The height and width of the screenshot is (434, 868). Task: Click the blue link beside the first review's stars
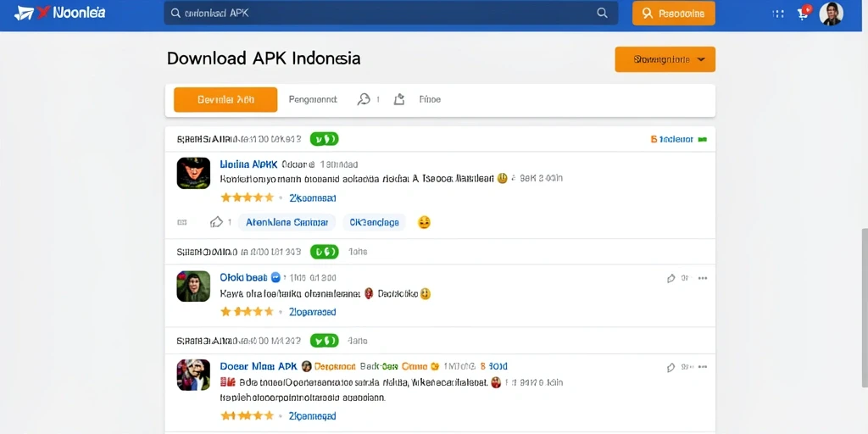(313, 198)
